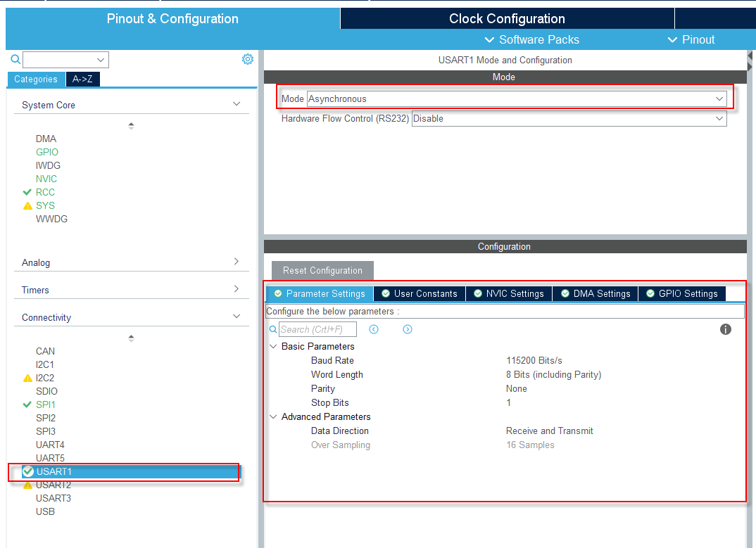Click the warning icon next to SYS
The image size is (756, 548).
[27, 206]
